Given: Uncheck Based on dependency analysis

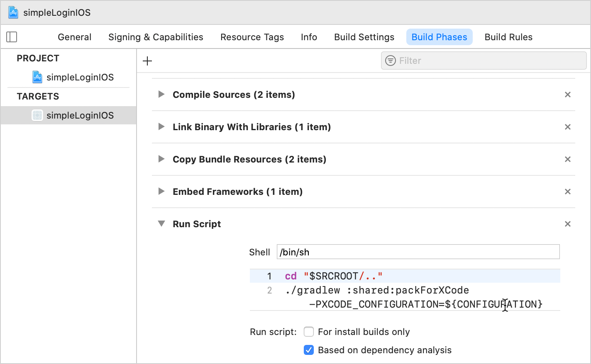Looking at the screenshot, I should 309,350.
